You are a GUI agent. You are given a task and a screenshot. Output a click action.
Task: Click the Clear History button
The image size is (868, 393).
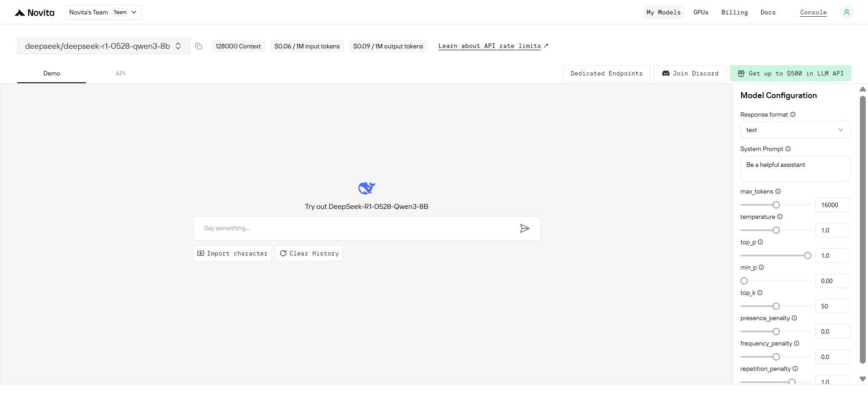click(x=309, y=253)
